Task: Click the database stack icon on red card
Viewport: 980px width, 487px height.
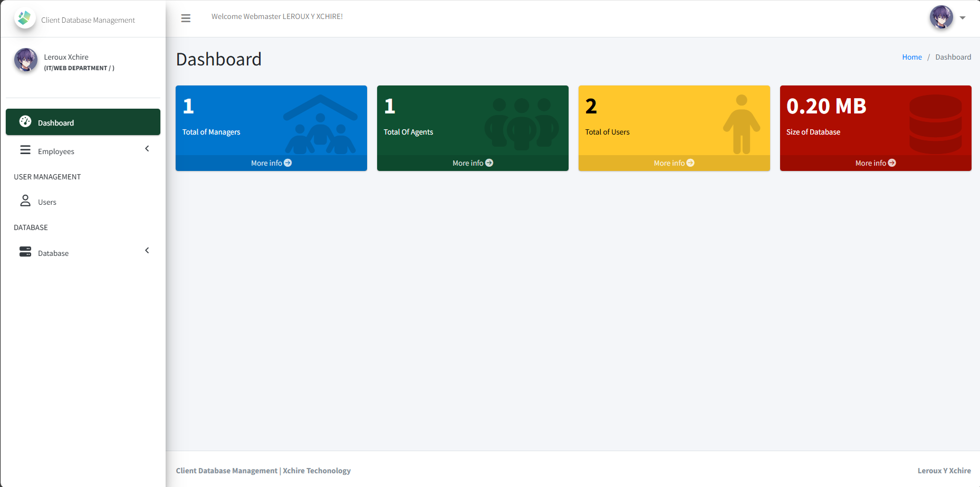Action: click(x=936, y=125)
